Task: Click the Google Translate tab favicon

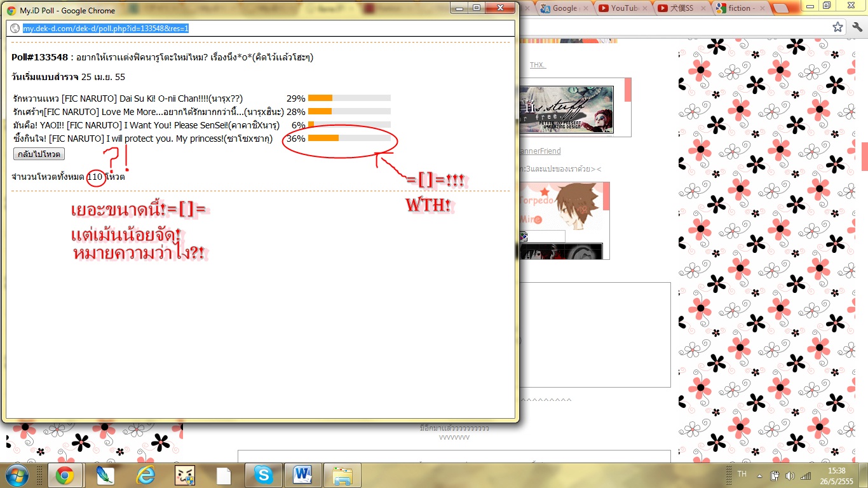Action: (x=545, y=8)
